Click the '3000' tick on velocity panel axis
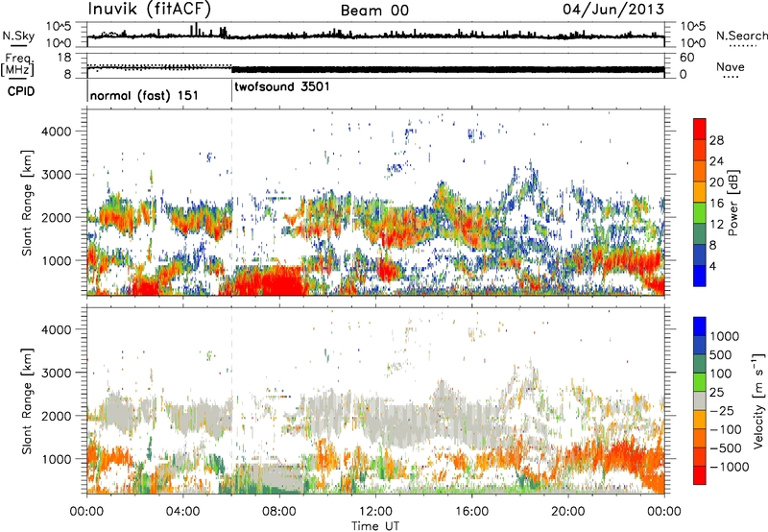This screenshot has height=532, width=768. 57,373
